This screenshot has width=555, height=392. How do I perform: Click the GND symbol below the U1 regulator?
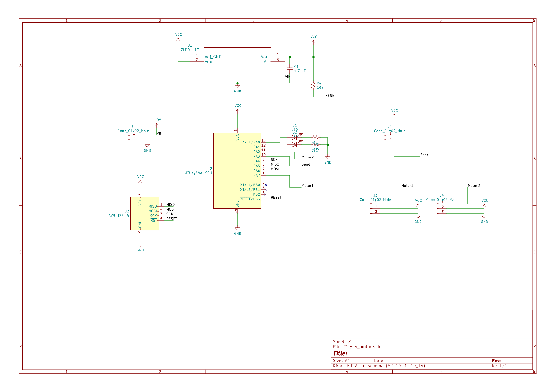[237, 86]
